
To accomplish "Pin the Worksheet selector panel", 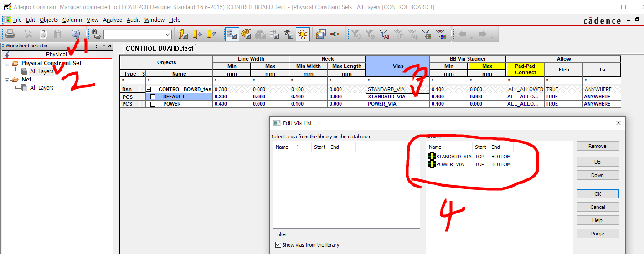I will pos(96,46).
